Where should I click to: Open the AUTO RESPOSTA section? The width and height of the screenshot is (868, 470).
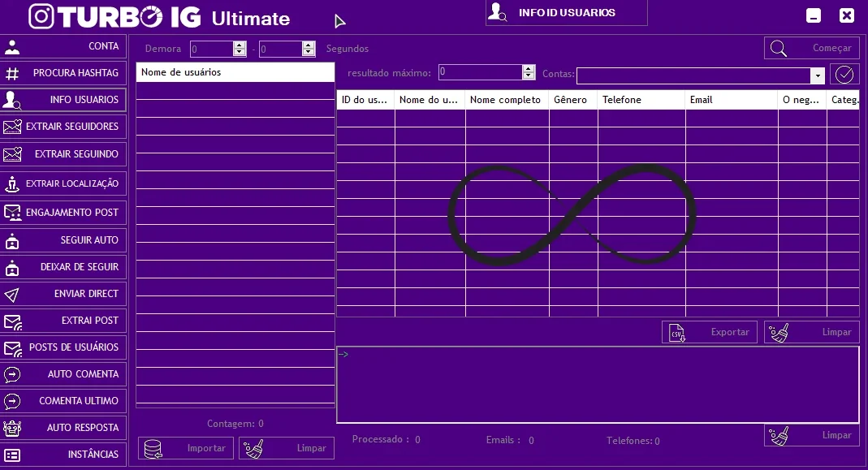63,428
